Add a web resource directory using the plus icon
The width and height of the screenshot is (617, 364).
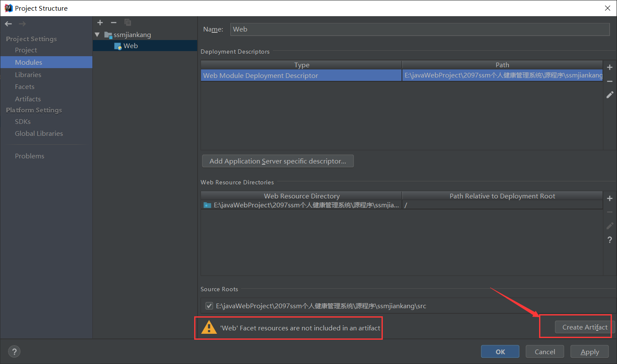(610, 198)
